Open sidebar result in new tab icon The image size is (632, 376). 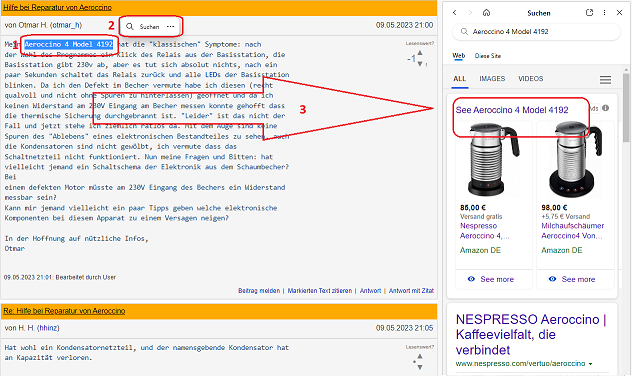coord(589,12)
